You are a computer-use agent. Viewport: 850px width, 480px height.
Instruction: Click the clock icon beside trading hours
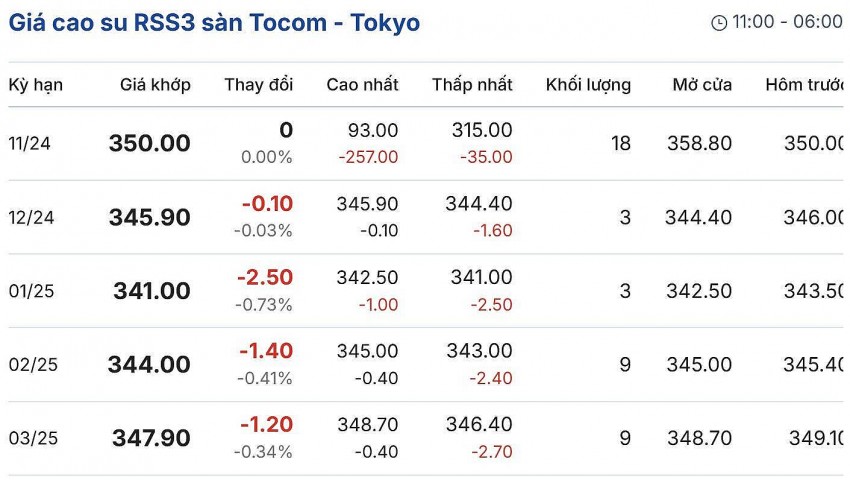click(x=719, y=23)
